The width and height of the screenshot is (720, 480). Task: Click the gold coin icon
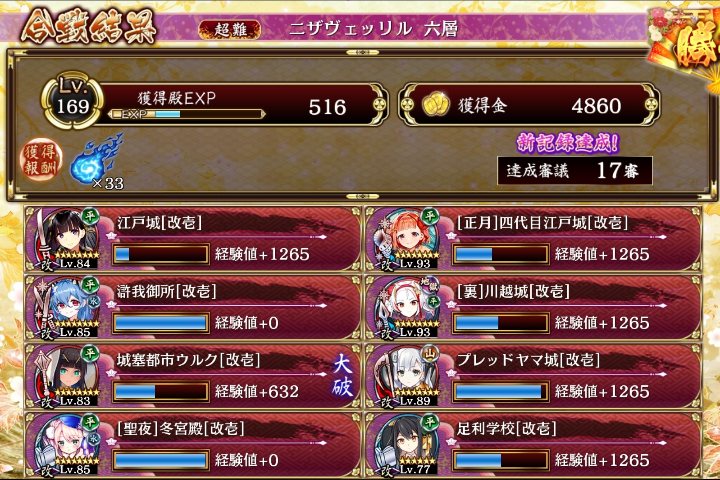click(435, 105)
